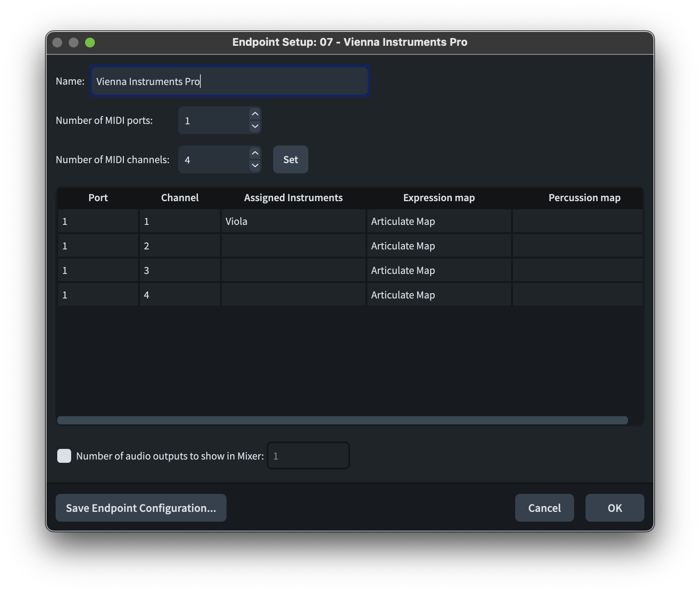Click the Name field containing Vienna Instruments Pro

pos(230,81)
